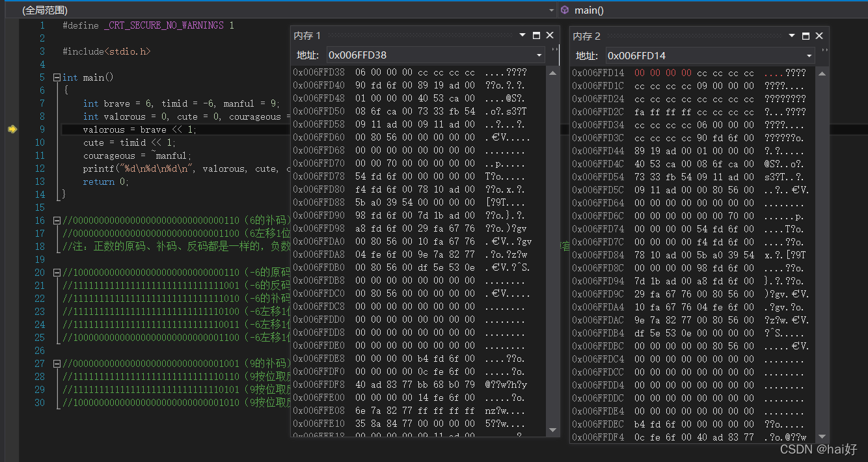868x462 pixels.
Task: Click code 'valorous = brave << 1;'
Action: pyautogui.click(x=140, y=129)
